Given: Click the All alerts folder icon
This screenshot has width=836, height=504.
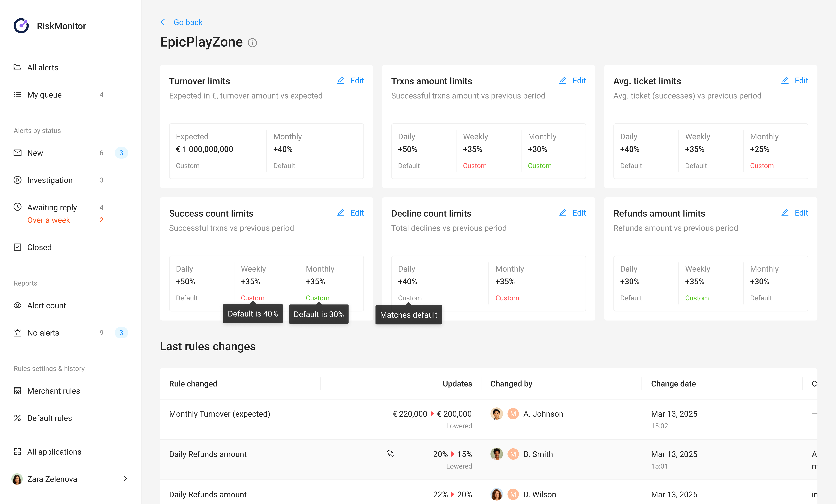Looking at the screenshot, I should click(17, 67).
